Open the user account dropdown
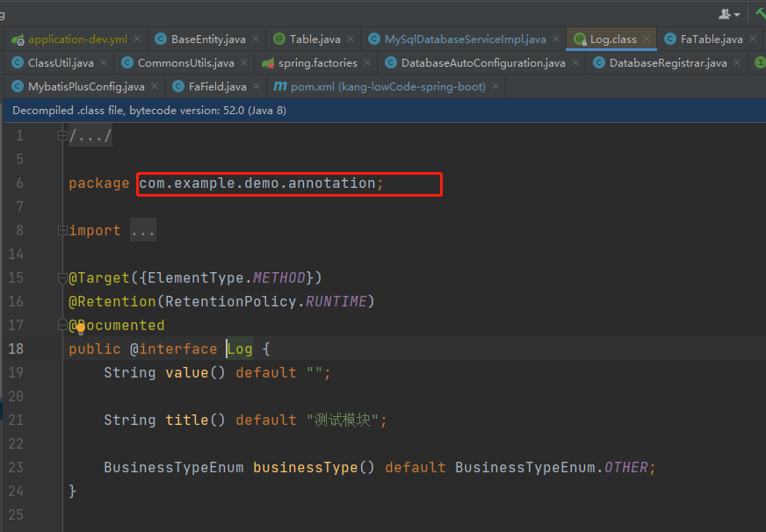 tap(729, 14)
